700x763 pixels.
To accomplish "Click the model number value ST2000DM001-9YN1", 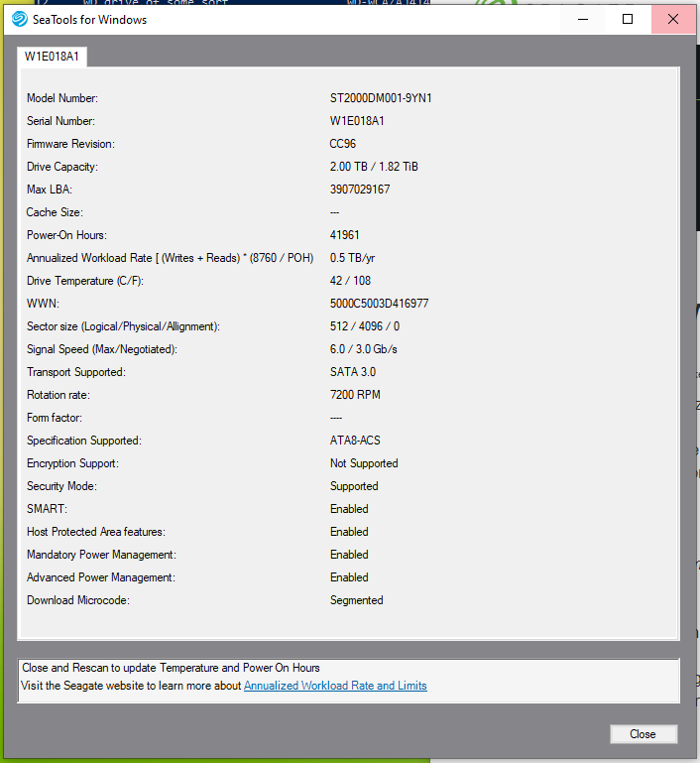I will pos(381,98).
